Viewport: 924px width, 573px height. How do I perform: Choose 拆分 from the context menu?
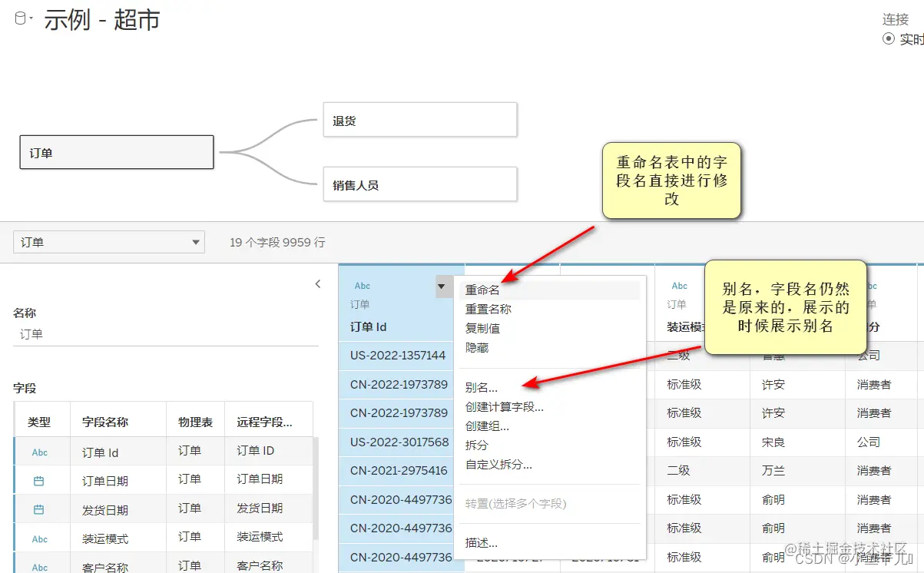(549, 445)
